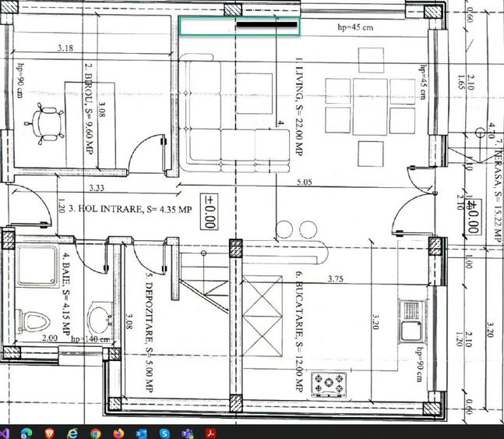Click the '3.18' dimension in the birou
The image size is (504, 439).
click(x=65, y=48)
